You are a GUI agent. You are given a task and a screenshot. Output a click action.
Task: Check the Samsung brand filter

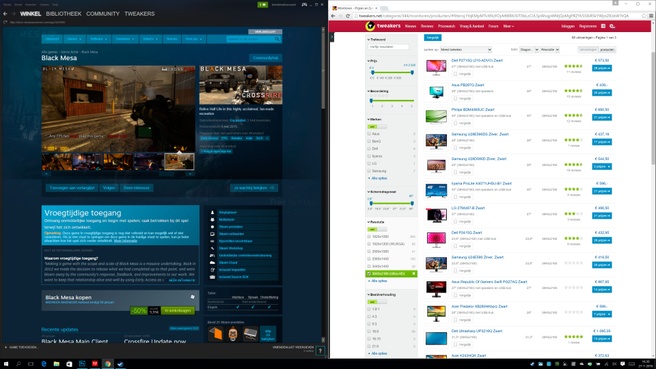pyautogui.click(x=369, y=171)
